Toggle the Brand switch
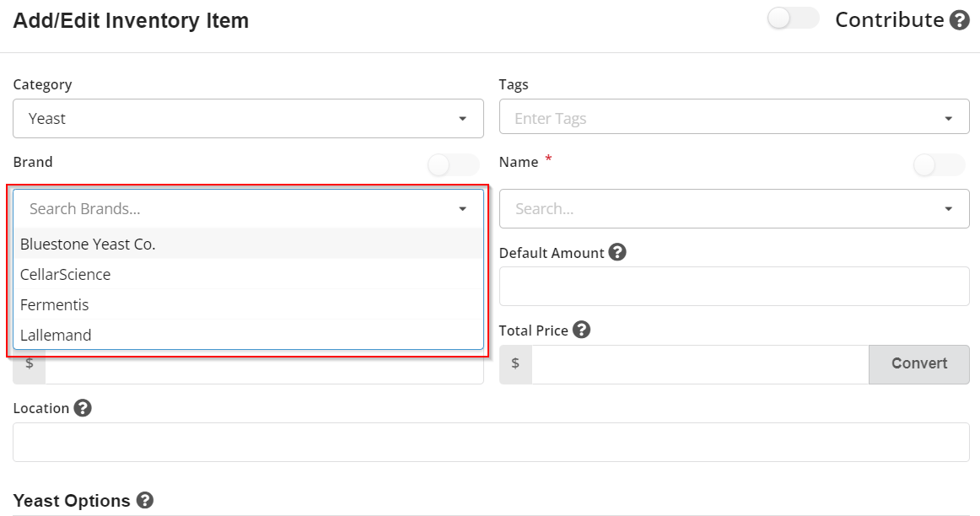Screen dimensions: 980x516 tap(454, 165)
